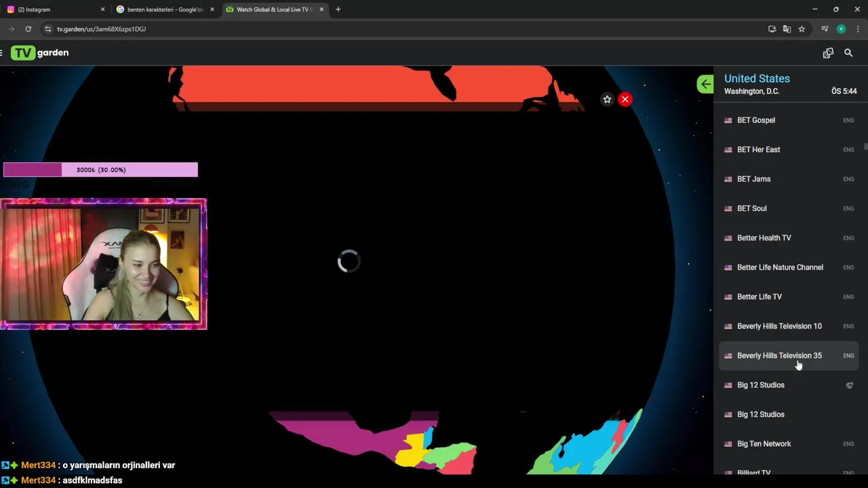Click the US flag beside BET Gospel
This screenshot has width=868, height=488.
728,120
